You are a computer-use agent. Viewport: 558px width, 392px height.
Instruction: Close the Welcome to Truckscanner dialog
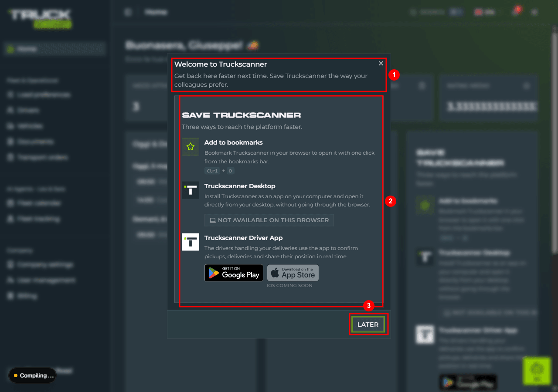381,64
